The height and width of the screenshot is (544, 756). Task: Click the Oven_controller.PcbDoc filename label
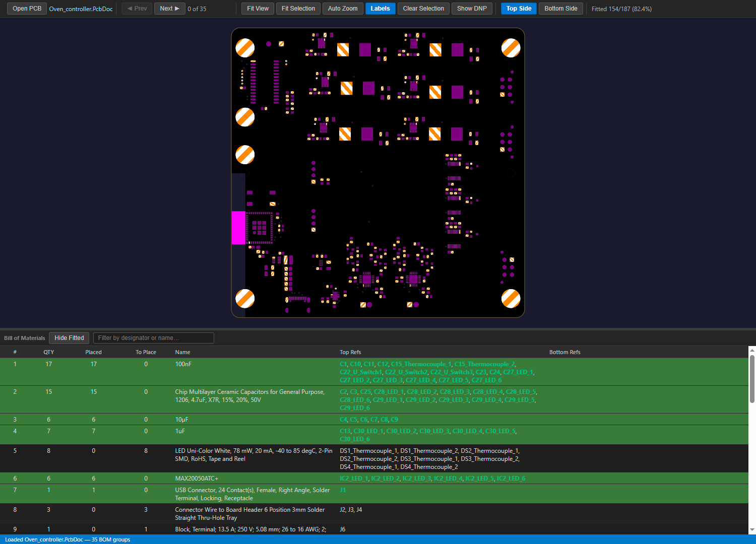click(x=81, y=9)
